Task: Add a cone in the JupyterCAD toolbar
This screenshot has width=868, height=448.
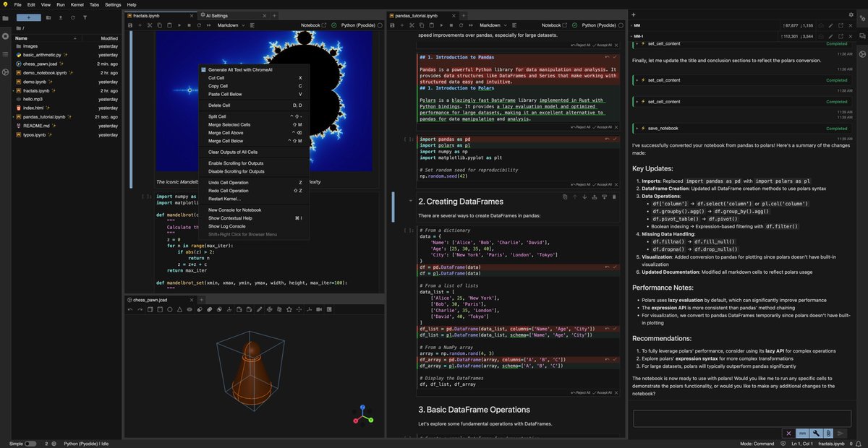Action: click(x=179, y=309)
